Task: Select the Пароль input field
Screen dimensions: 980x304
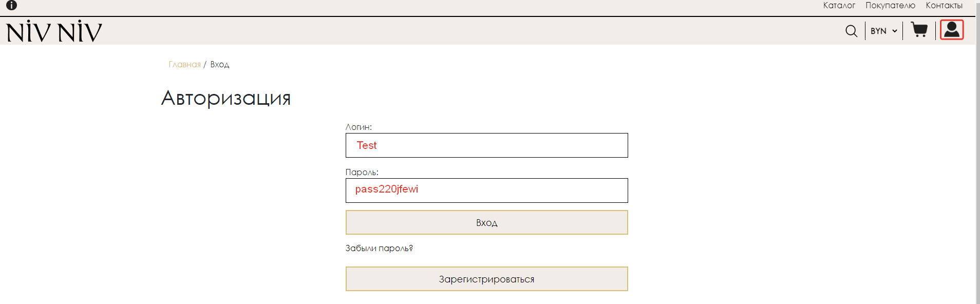Action: pyautogui.click(x=486, y=190)
